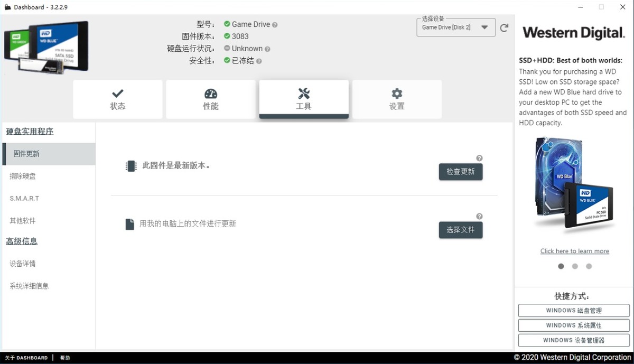Viewport: 634px width, 364px height.
Task: Click the help icon beside 已冻结 security status
Action: tap(258, 60)
